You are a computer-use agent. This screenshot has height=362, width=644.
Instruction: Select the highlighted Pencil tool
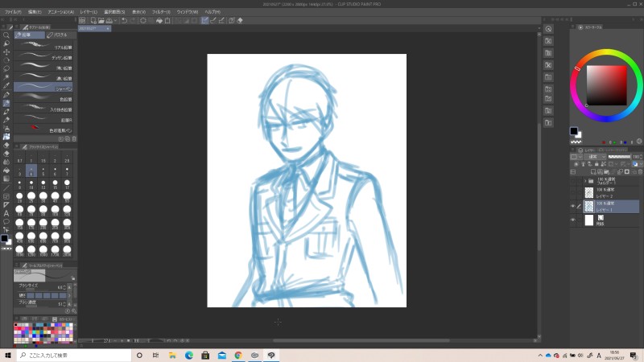coord(6,103)
